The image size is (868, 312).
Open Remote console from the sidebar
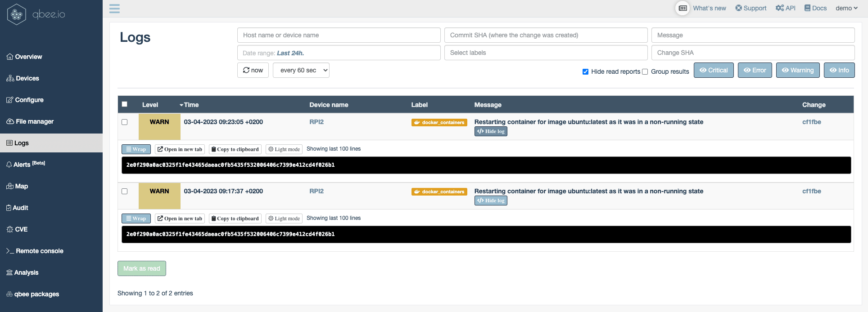[39, 251]
